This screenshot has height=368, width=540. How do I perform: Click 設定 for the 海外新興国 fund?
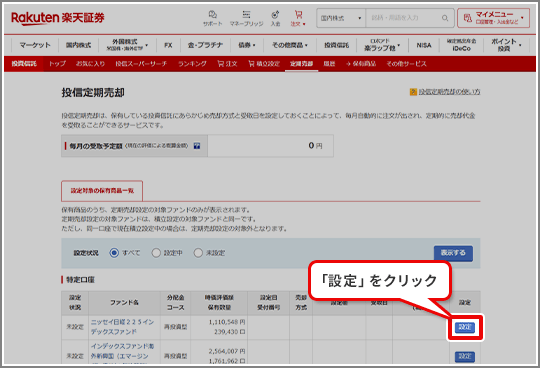point(465,357)
